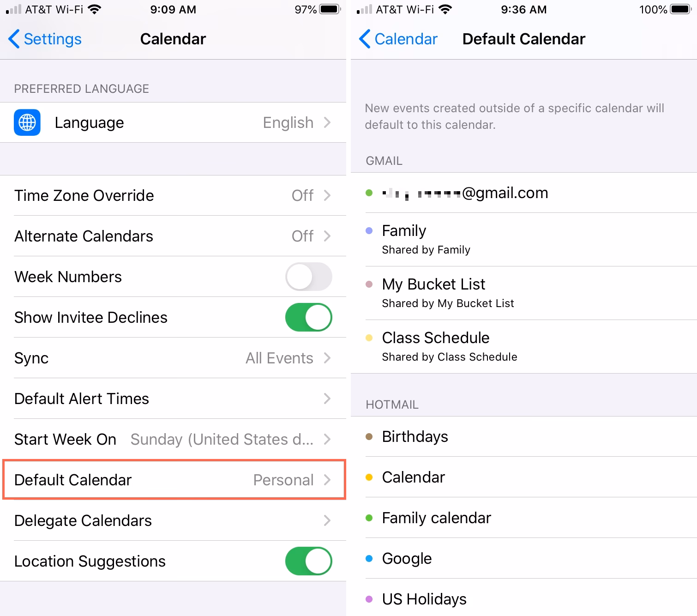Viewport: 697px width, 616px height.
Task: Open Alternate Calendars options
Action: click(x=173, y=236)
